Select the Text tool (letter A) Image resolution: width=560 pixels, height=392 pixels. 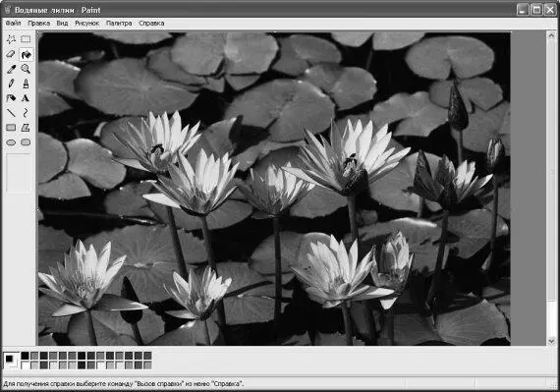(26, 98)
